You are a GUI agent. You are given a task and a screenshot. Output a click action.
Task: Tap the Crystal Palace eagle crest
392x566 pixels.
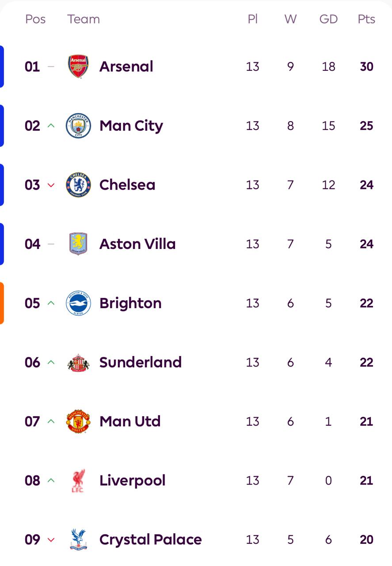pos(78,539)
